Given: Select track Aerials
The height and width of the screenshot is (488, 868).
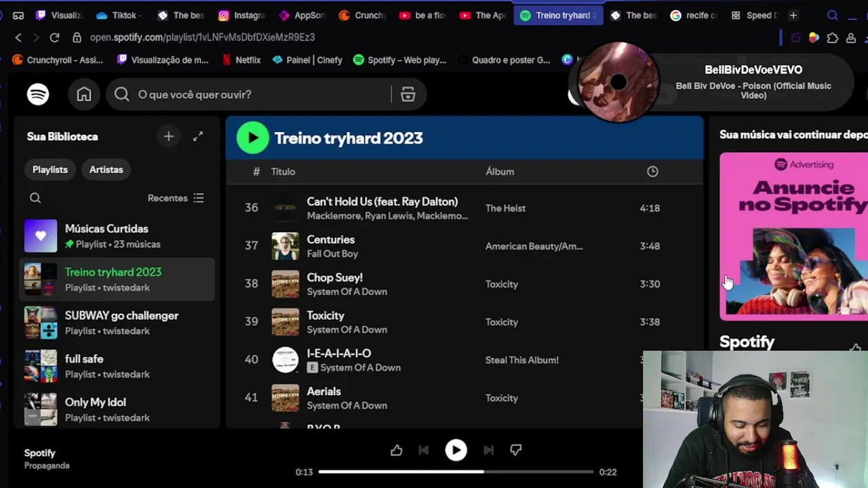Looking at the screenshot, I should coord(465,398).
